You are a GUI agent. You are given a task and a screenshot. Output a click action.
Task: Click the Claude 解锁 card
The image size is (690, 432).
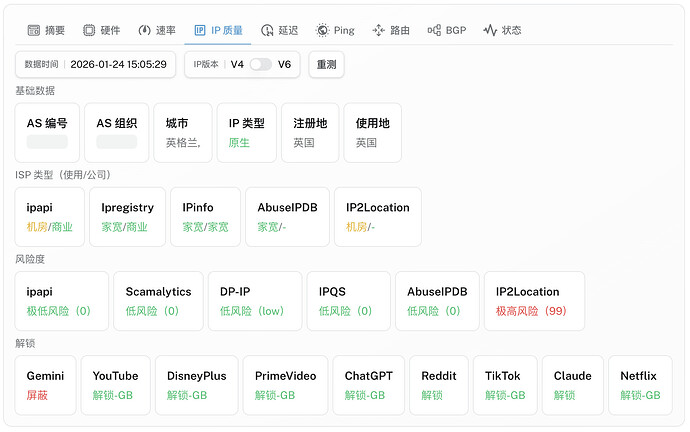(573, 385)
